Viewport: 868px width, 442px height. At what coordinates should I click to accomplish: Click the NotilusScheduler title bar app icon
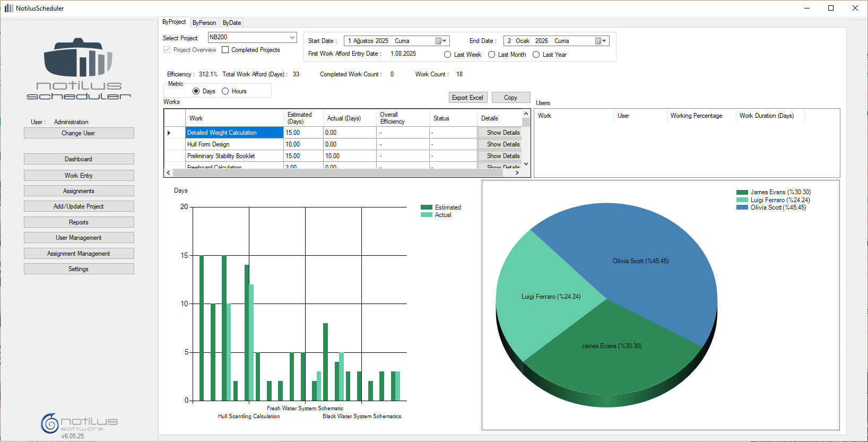[8, 8]
